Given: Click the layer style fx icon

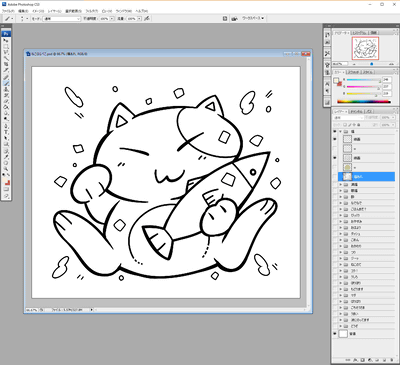Looking at the screenshot, I should 355,360.
